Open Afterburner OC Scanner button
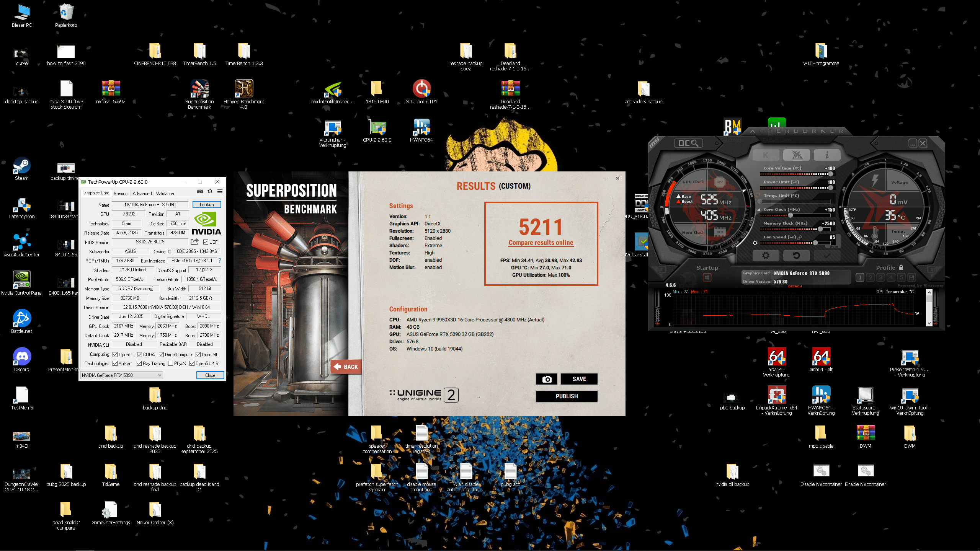Viewport: 980px width, 551px height. (688, 143)
